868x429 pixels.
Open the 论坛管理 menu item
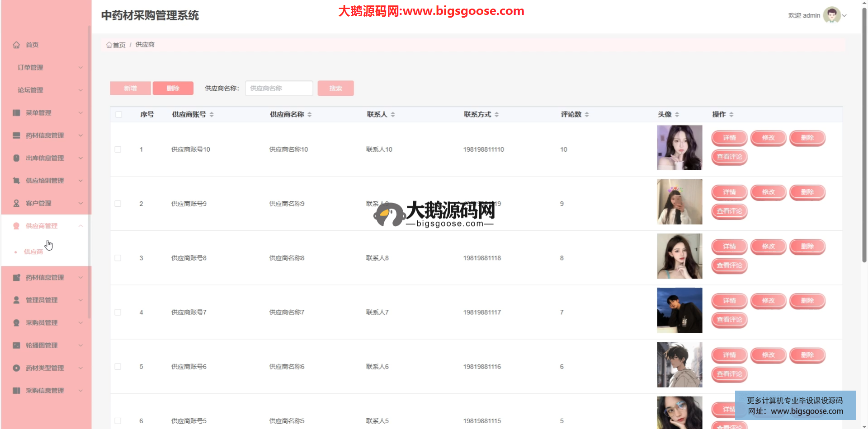click(x=31, y=90)
